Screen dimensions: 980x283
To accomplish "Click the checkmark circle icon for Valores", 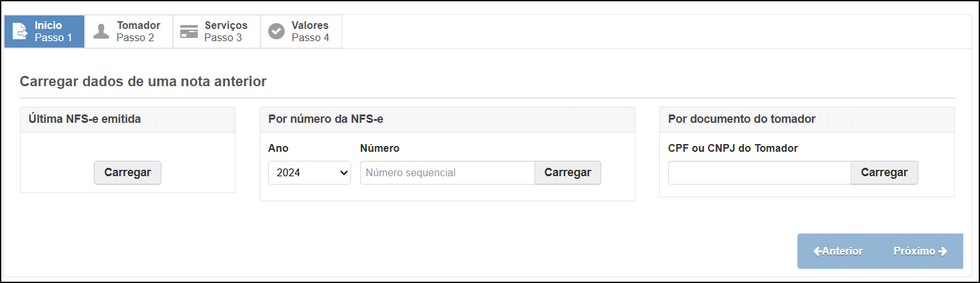I will [277, 32].
